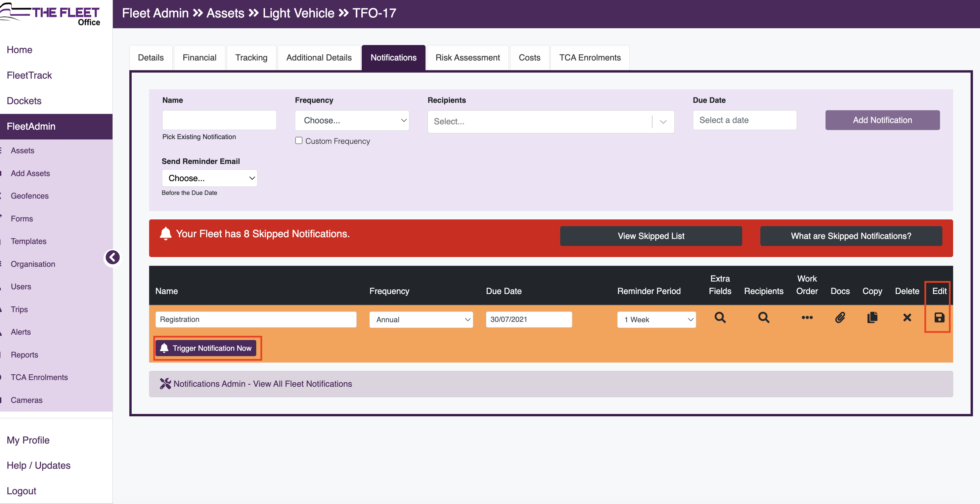This screenshot has height=504, width=980.
Task: Save edits with the floppy disk icon
Action: [939, 318]
